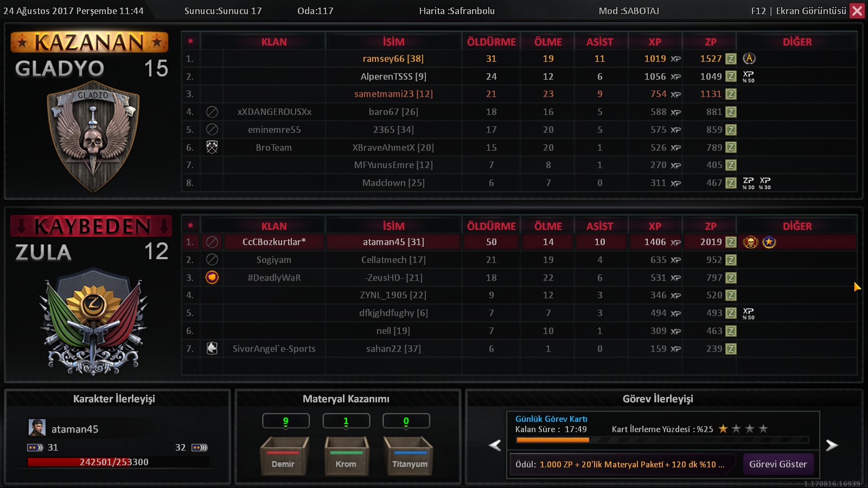Select player ramsey66 [38]
868x488 pixels.
click(393, 59)
